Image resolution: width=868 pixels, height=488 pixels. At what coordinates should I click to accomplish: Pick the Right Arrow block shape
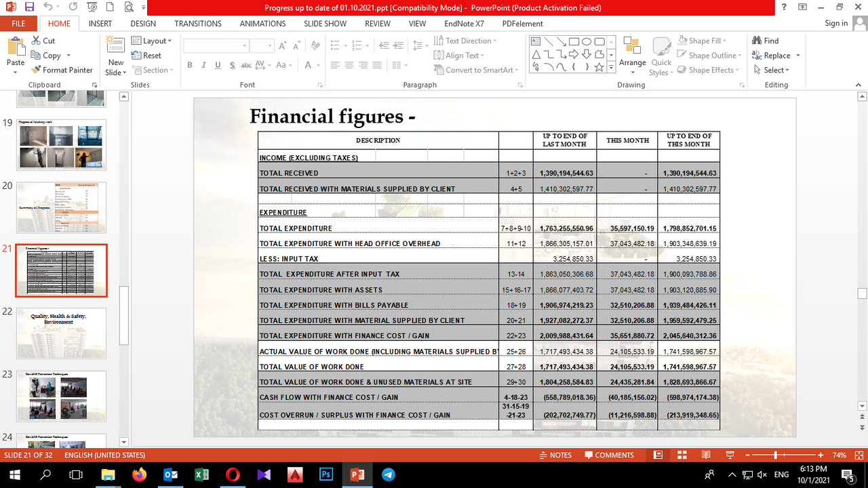[574, 54]
